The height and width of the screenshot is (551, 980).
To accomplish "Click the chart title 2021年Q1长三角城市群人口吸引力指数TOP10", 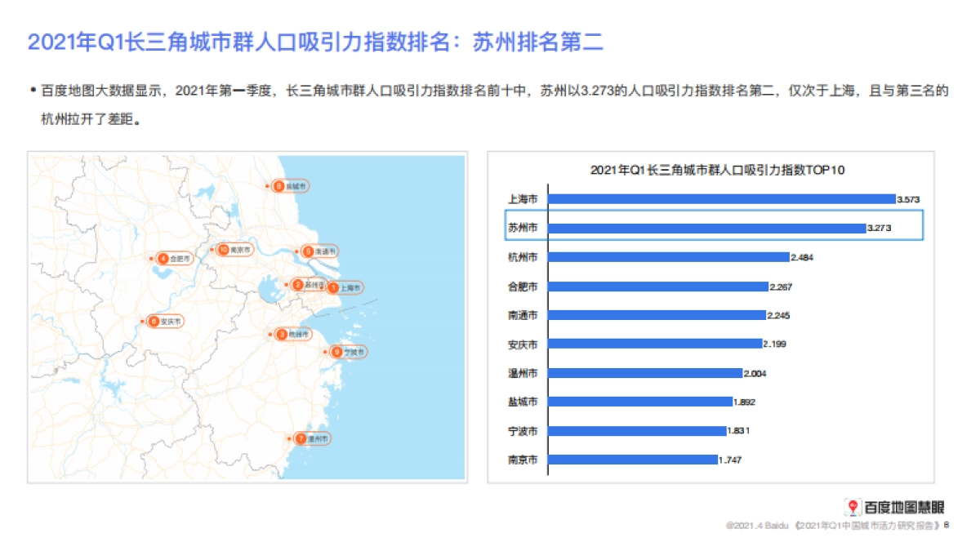I will 719,171.
